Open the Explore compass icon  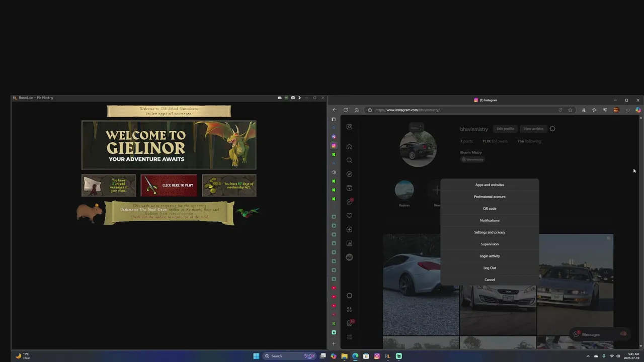349,174
